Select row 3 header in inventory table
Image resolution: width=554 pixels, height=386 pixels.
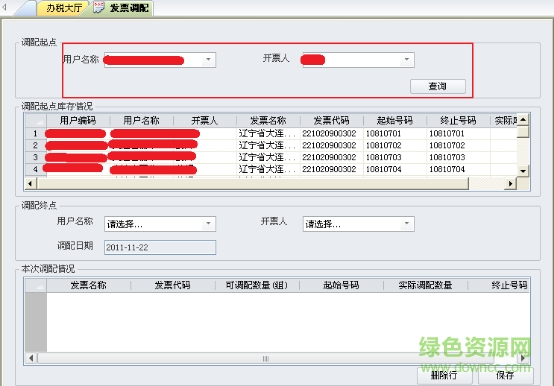click(35, 157)
